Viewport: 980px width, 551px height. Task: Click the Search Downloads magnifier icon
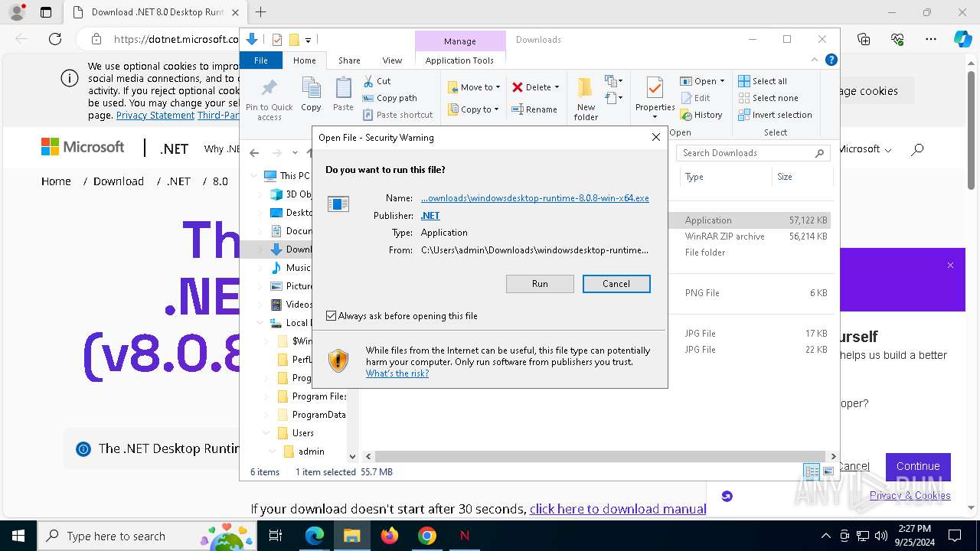click(819, 153)
